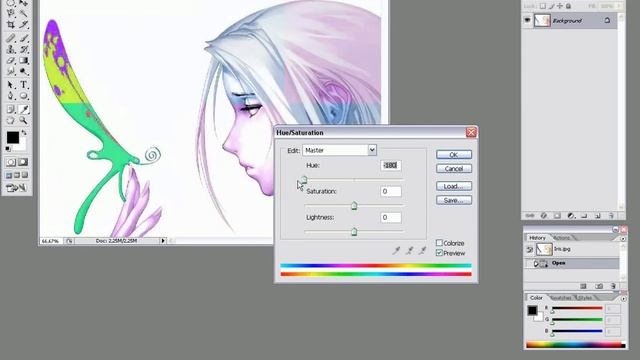640x360 pixels.
Task: Select the Path Selection tool
Action: (11, 85)
